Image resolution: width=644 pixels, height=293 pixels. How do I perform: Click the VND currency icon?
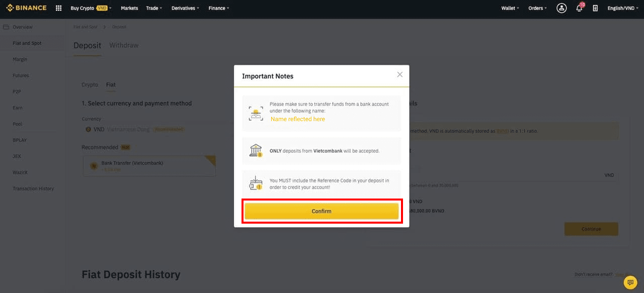pos(88,129)
